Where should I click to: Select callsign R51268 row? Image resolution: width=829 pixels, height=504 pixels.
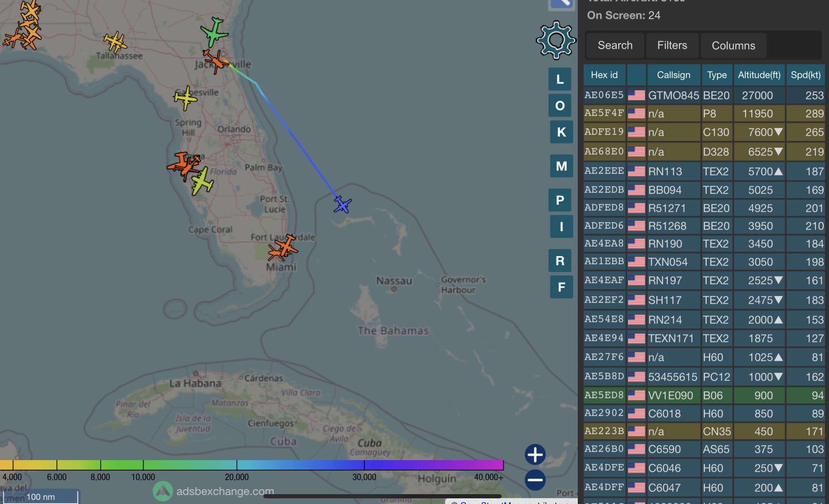tap(704, 226)
